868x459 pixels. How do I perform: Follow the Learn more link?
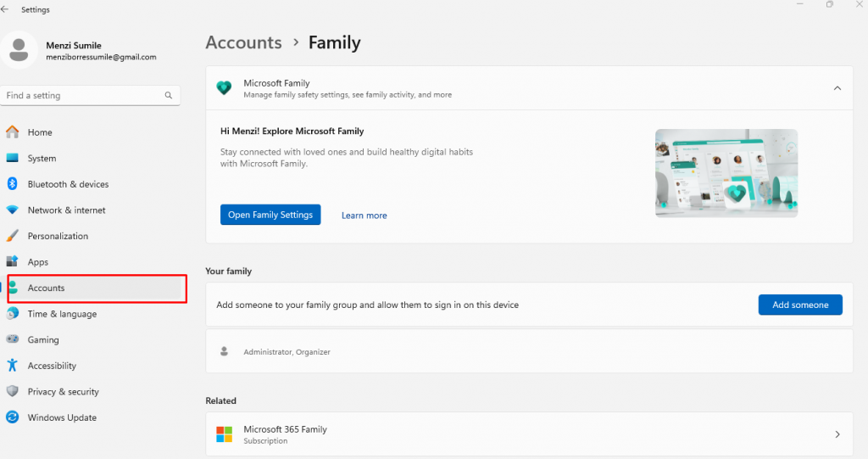[x=364, y=216]
